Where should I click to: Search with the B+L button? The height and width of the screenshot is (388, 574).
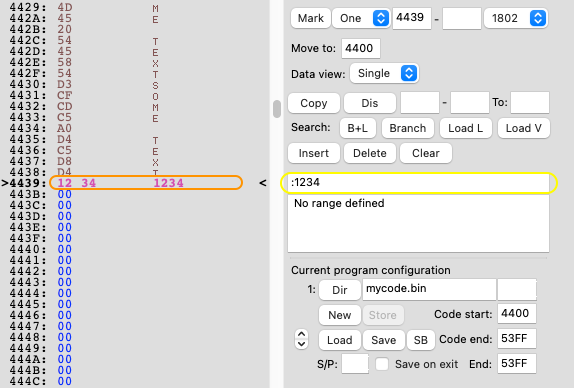[358, 128]
